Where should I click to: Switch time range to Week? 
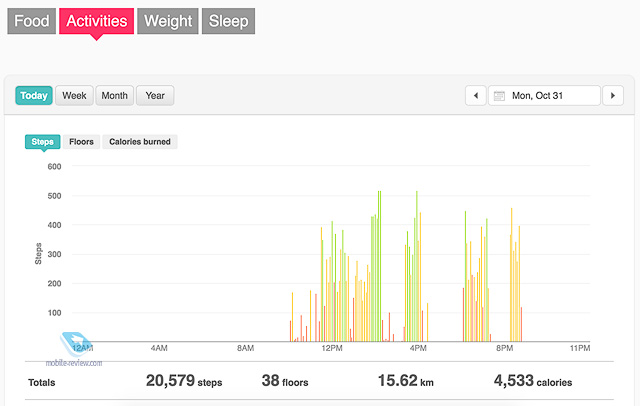[74, 95]
